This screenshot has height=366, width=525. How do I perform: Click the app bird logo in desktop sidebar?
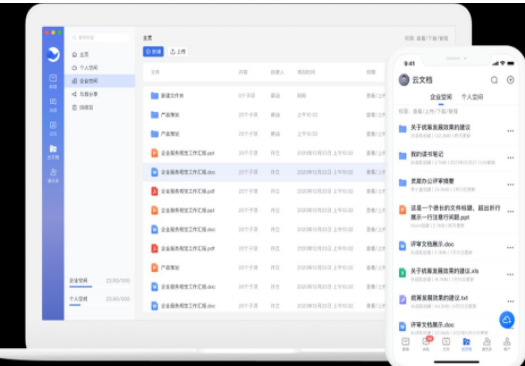pyautogui.click(x=53, y=54)
